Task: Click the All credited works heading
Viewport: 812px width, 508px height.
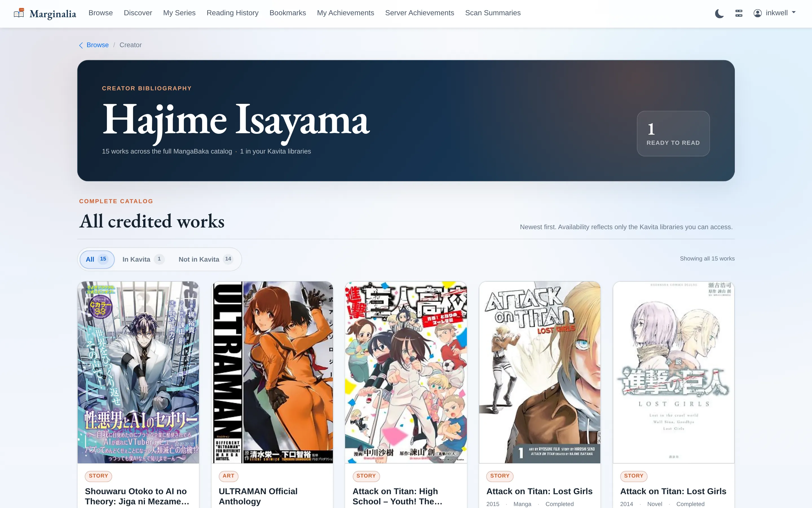Action: pyautogui.click(x=152, y=221)
